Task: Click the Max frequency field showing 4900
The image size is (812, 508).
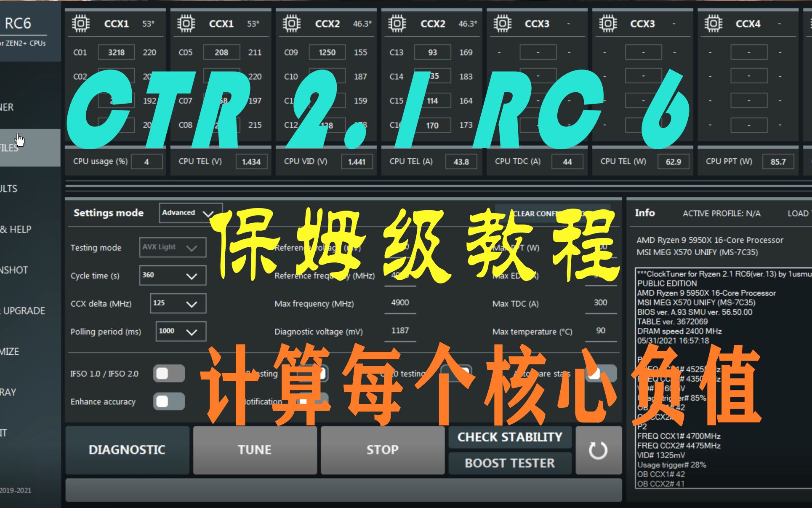Action: 399,302
